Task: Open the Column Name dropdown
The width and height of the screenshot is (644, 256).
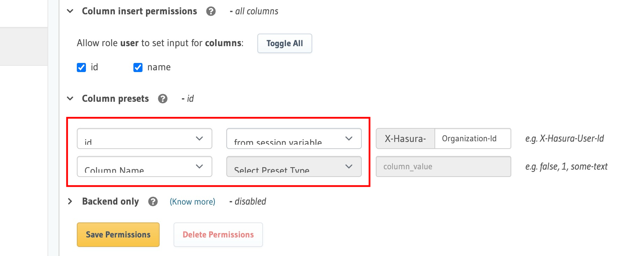Action: tap(144, 166)
